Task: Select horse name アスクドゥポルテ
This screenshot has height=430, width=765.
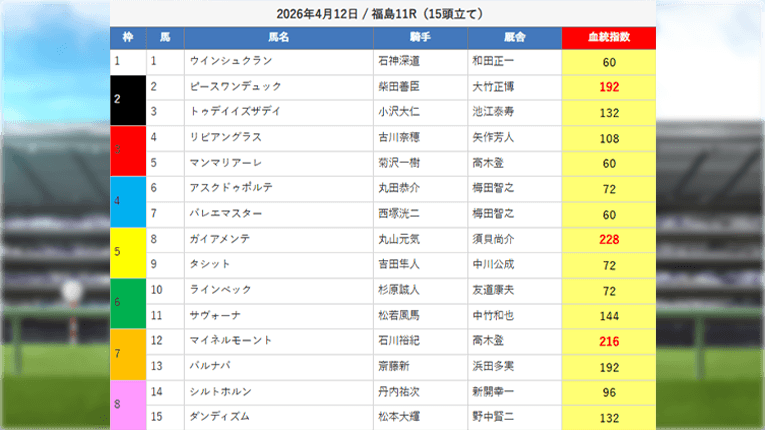Action: [x=231, y=188]
